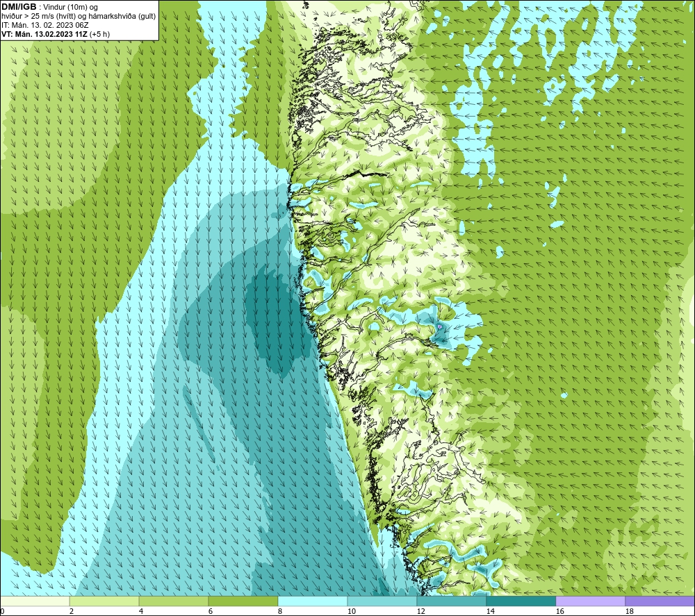Viewport: 695px width, 616px height.
Task: Click the 4–6 m/s green legend swatch
Action: pos(174,601)
